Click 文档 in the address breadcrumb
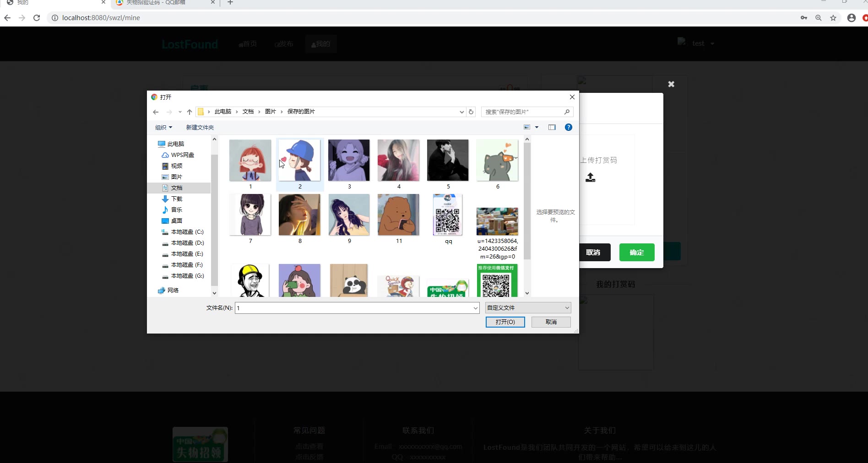This screenshot has height=463, width=868. click(x=248, y=112)
